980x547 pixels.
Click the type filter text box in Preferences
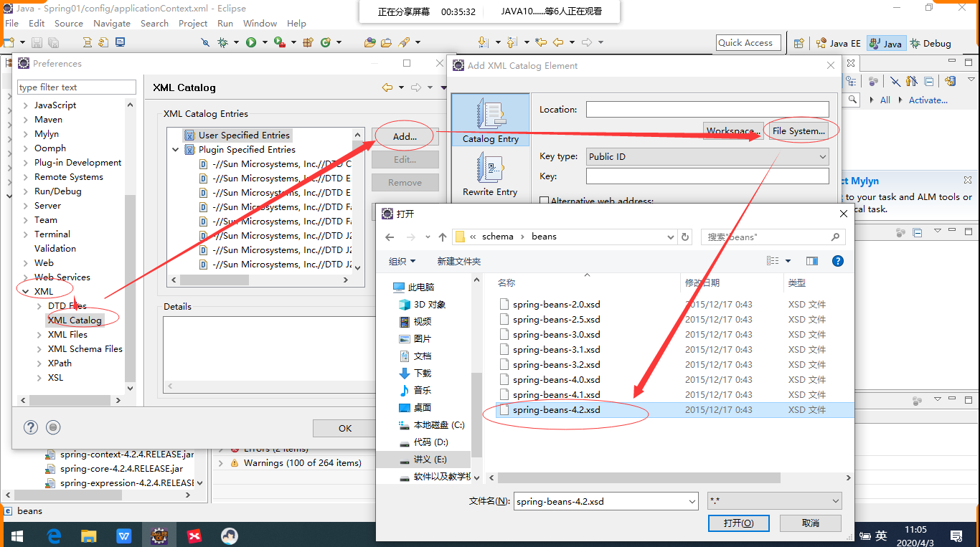77,87
